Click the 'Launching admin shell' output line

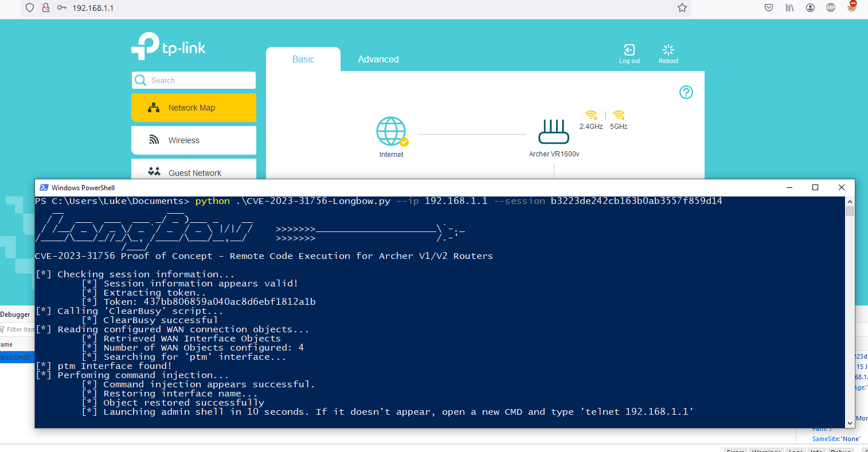pyautogui.click(x=388, y=412)
